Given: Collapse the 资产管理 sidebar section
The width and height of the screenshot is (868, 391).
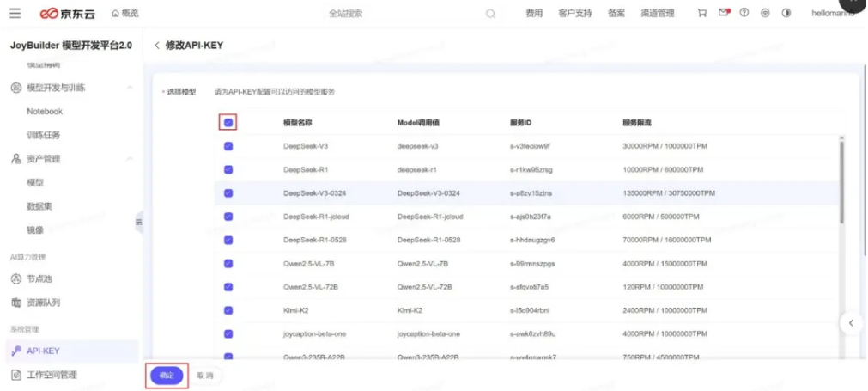Looking at the screenshot, I should click(130, 159).
